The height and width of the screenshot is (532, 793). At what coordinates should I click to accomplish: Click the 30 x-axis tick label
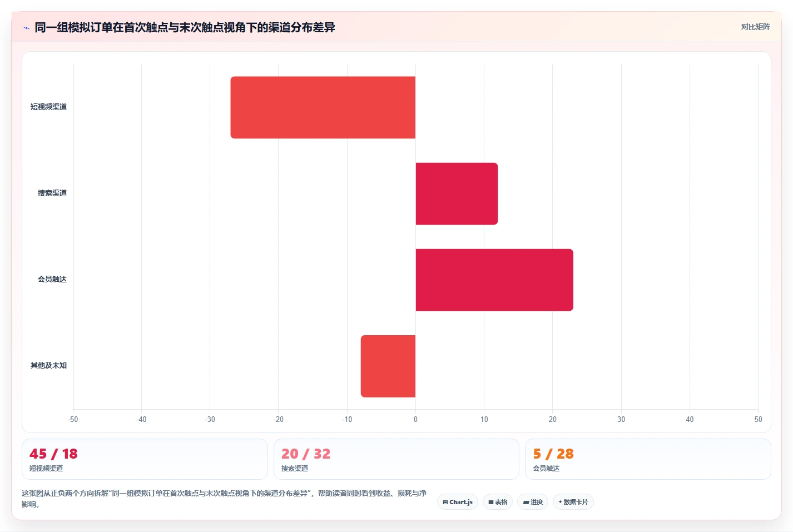click(x=621, y=419)
